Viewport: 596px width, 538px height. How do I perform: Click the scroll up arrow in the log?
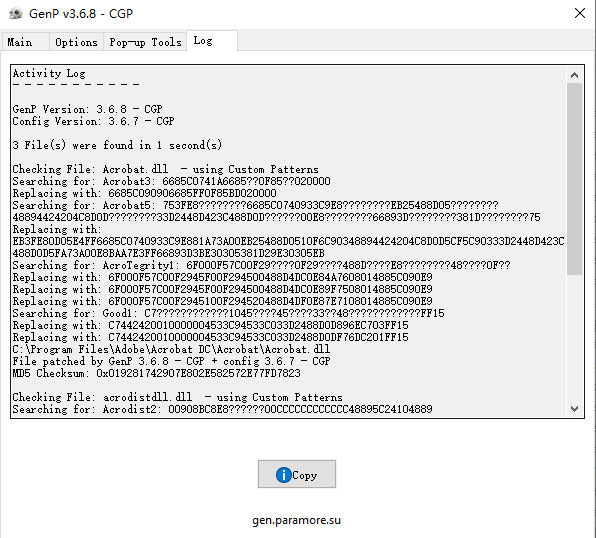(574, 75)
